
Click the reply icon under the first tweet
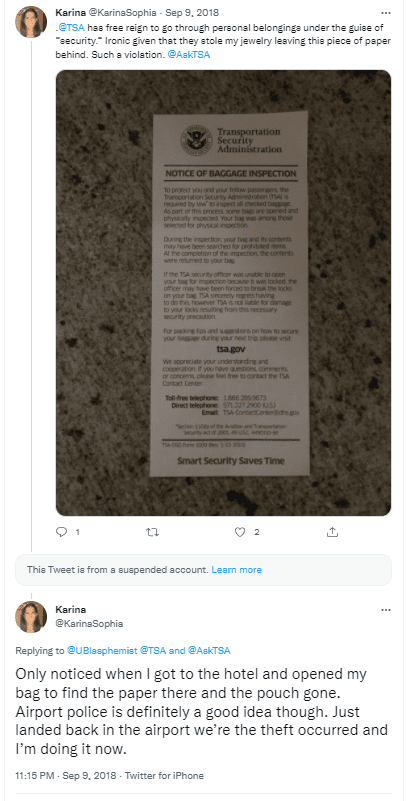(x=61, y=532)
